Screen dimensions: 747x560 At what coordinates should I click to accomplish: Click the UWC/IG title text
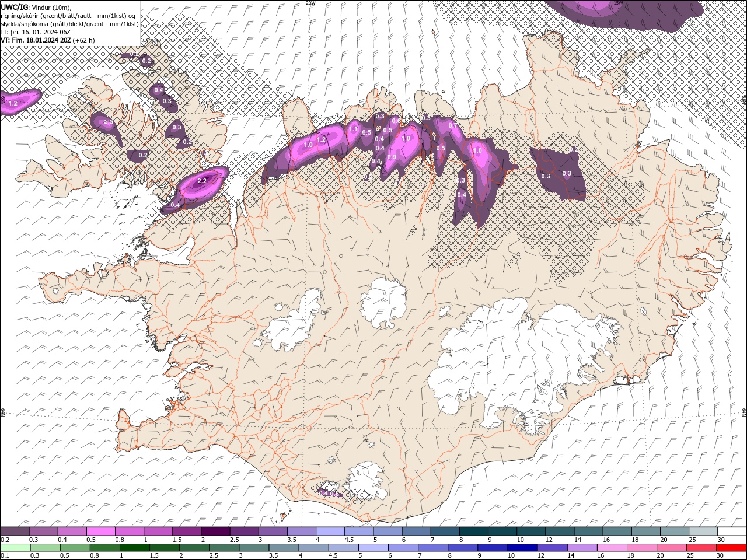(15, 6)
